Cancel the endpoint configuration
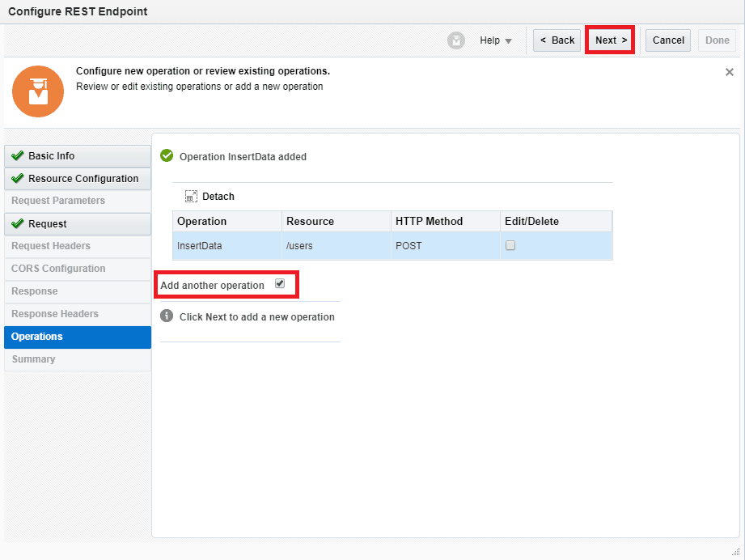745x560 pixels. [667, 40]
